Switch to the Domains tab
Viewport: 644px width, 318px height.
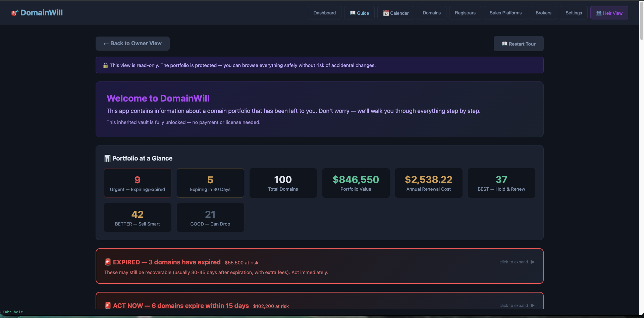[431, 13]
